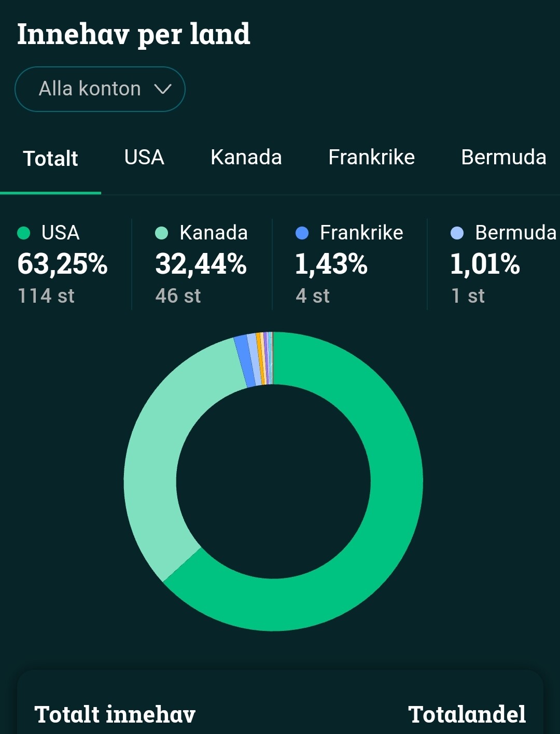The width and height of the screenshot is (560, 734).
Task: Open the Alla konton dropdown
Action: point(100,89)
